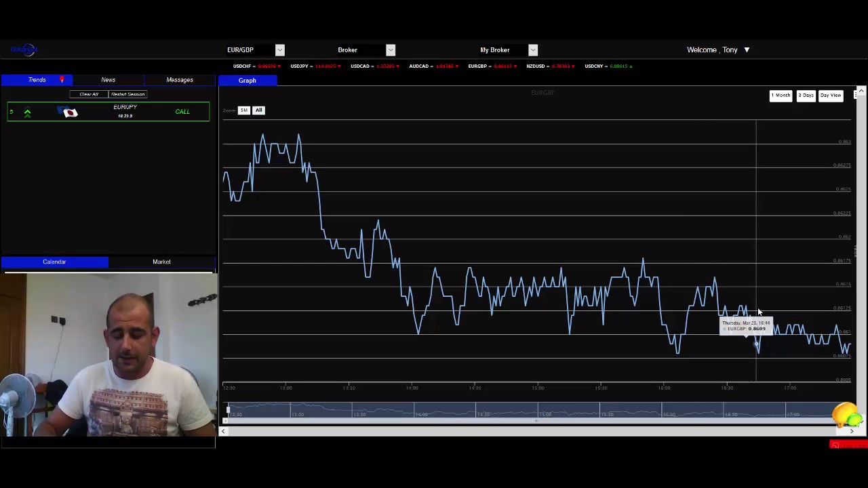Image resolution: width=868 pixels, height=488 pixels.
Task: Click the webcam video thumbnail
Action: tap(108, 354)
